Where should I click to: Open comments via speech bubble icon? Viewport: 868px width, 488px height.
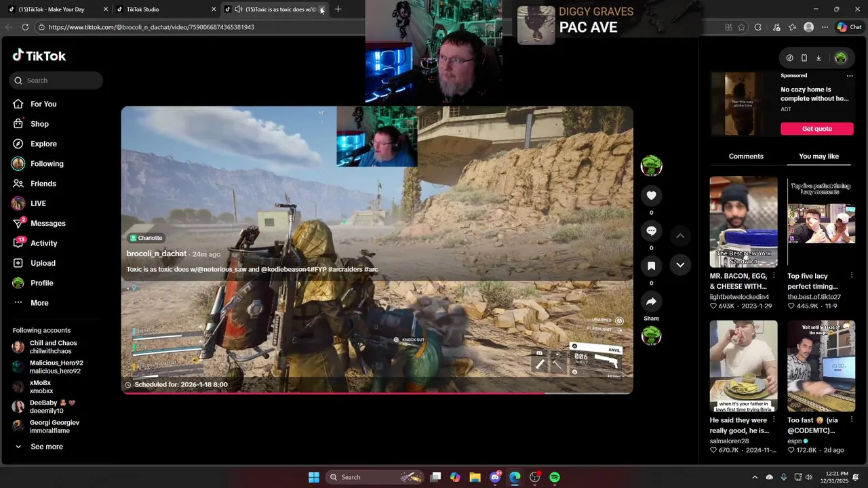click(651, 230)
